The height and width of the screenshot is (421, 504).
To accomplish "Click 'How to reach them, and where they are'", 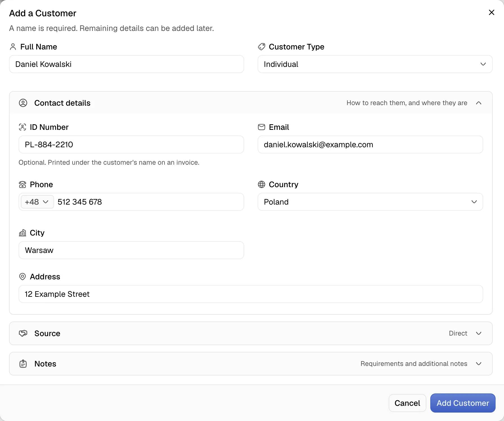I will 407,103.
